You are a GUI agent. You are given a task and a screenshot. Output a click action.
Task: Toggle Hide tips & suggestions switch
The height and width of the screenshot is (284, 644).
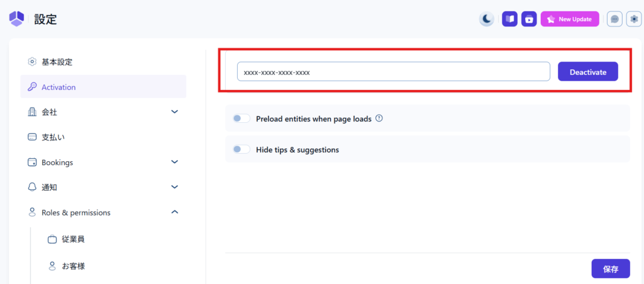point(241,149)
